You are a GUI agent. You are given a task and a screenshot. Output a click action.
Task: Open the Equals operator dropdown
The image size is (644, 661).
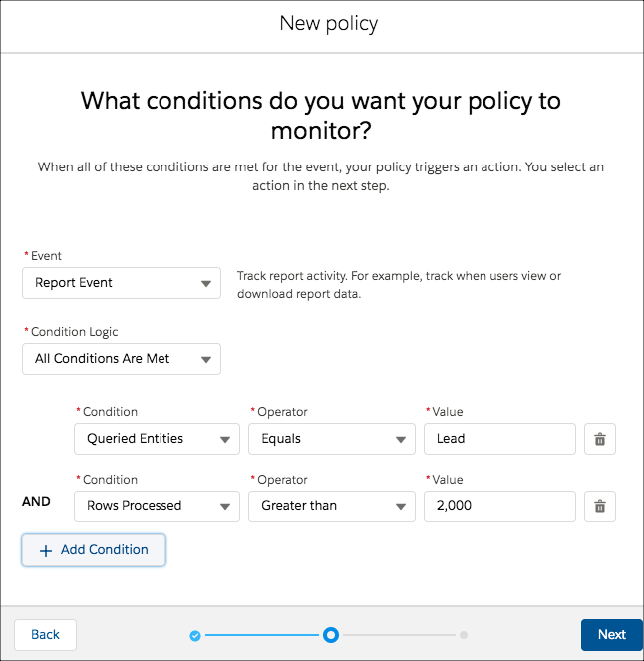[x=332, y=439]
